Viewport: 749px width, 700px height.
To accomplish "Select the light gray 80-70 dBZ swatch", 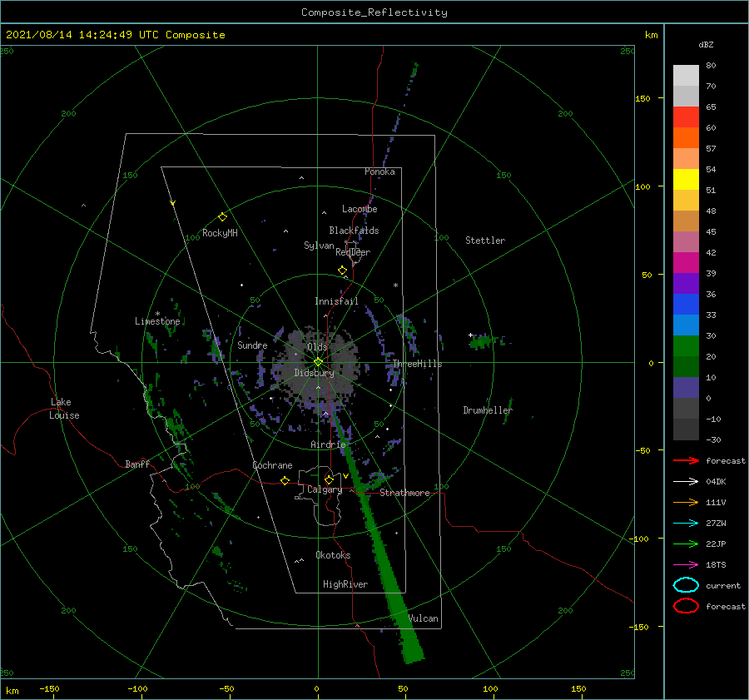I will point(686,76).
